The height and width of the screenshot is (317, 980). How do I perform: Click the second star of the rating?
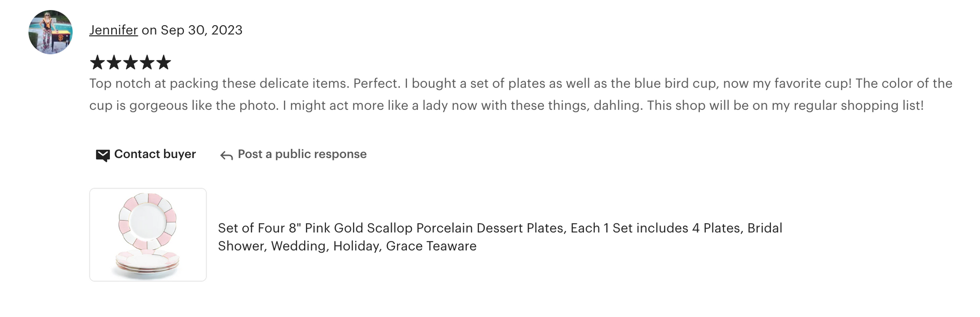pos(114,63)
